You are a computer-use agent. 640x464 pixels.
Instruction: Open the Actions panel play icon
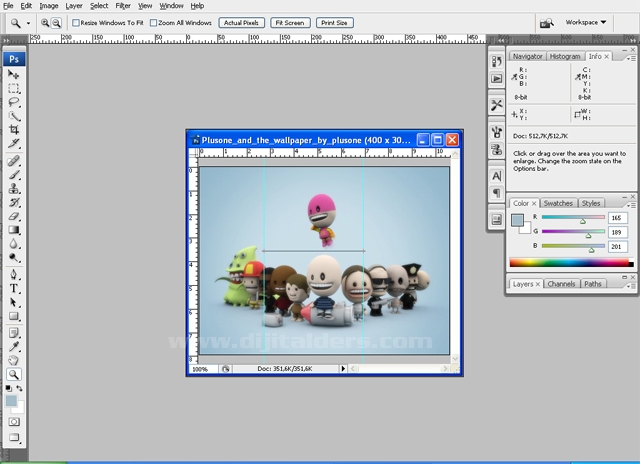[496, 78]
